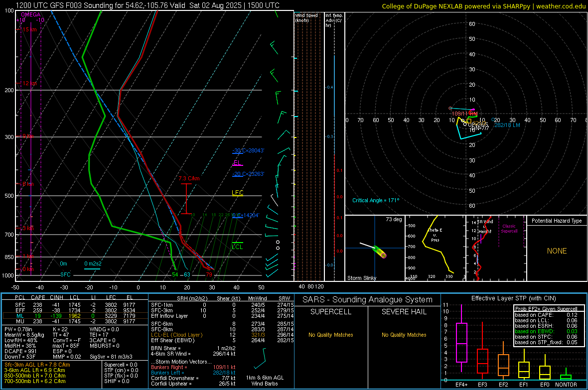This screenshot has width=588, height=390.
Task: Click the "Storm Slinky" panel label
Action: 361,278
